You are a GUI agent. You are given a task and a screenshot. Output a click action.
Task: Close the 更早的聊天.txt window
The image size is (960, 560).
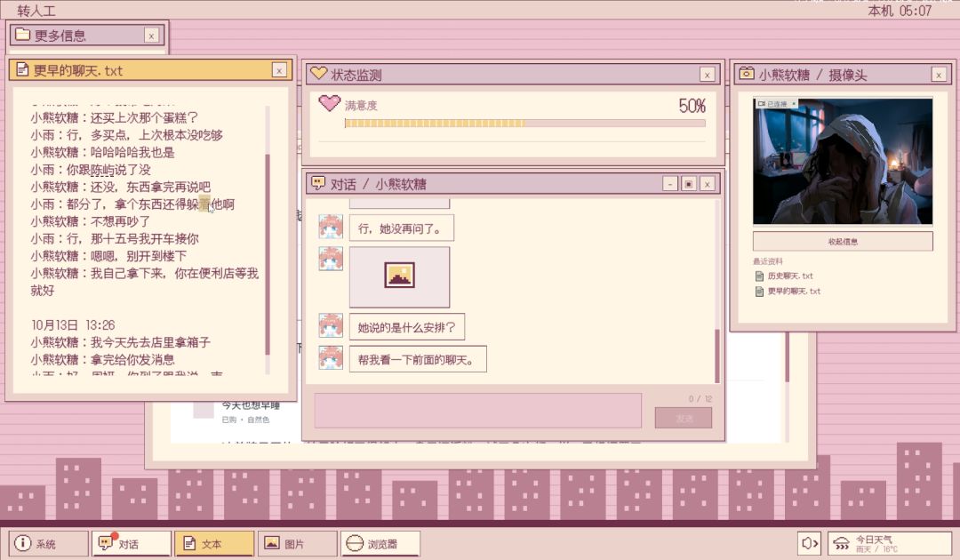point(279,70)
